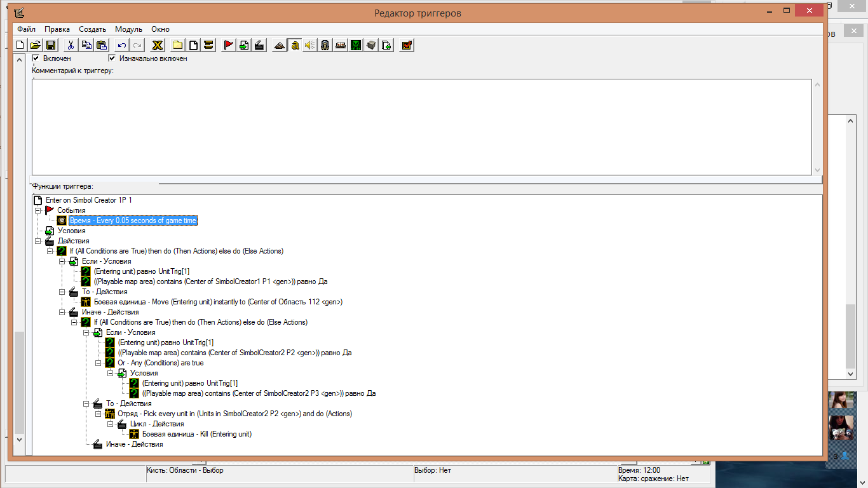Collapse the 'Отряд - Pick every unit' node

(98, 414)
